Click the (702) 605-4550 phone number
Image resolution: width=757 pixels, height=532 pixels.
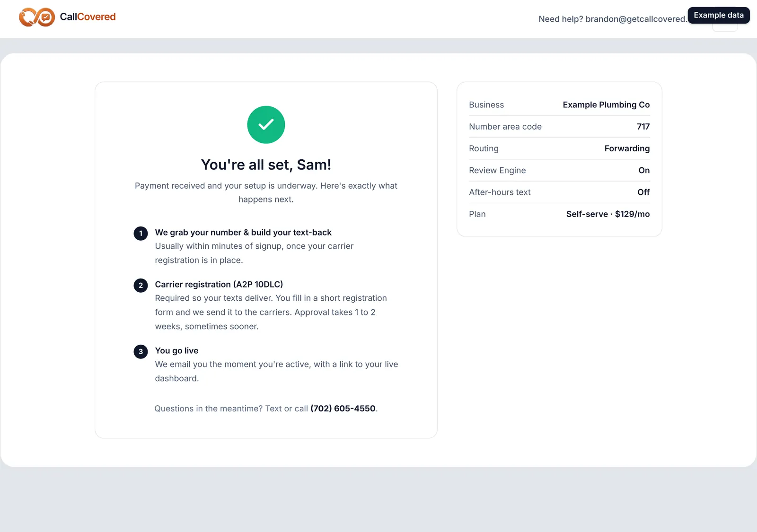coord(343,409)
